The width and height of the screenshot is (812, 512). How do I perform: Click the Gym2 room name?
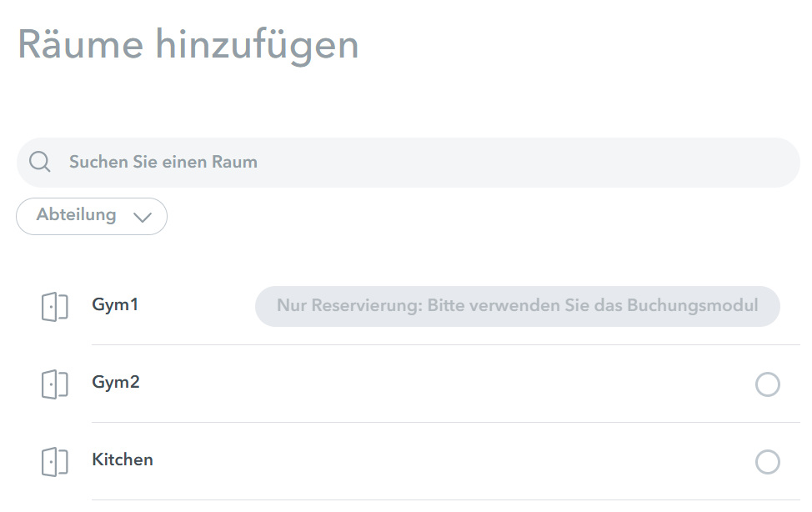point(116,383)
